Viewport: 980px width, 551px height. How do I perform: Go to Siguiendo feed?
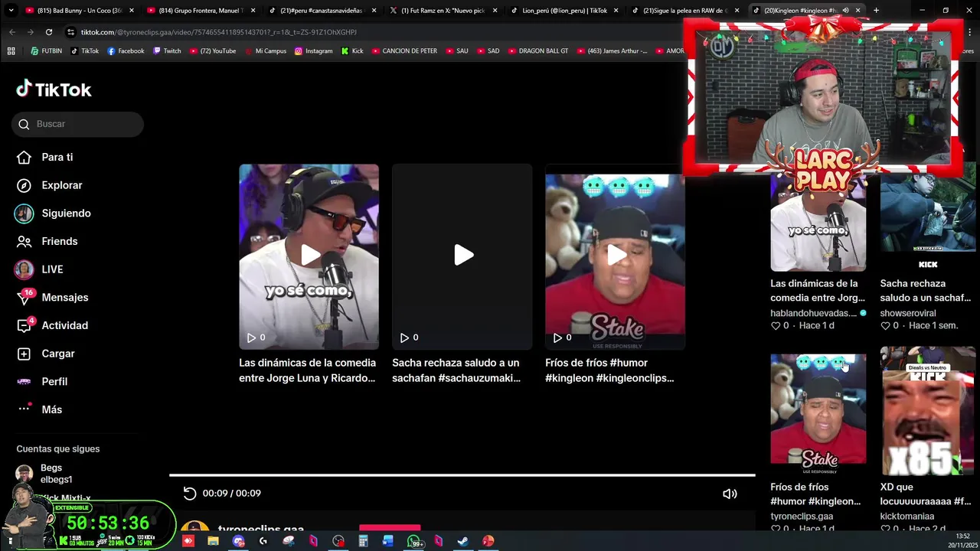coord(54,214)
